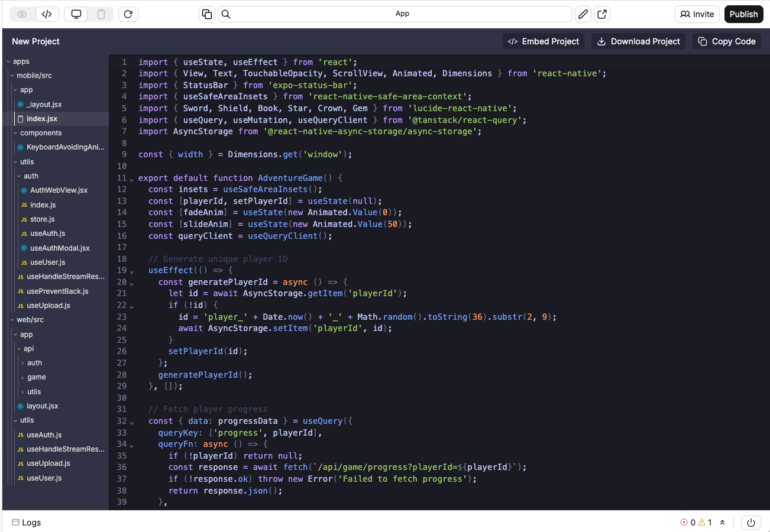Open the app in a new window

[x=601, y=14]
